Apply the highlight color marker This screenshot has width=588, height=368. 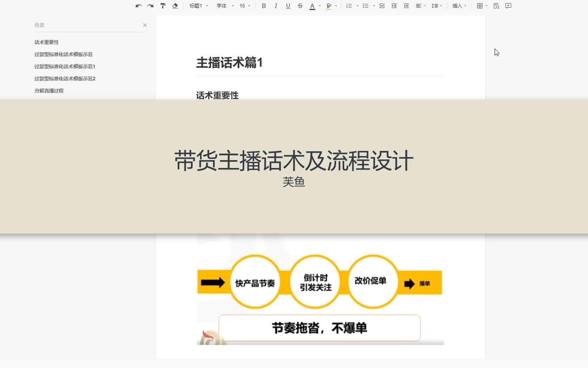[x=328, y=6]
